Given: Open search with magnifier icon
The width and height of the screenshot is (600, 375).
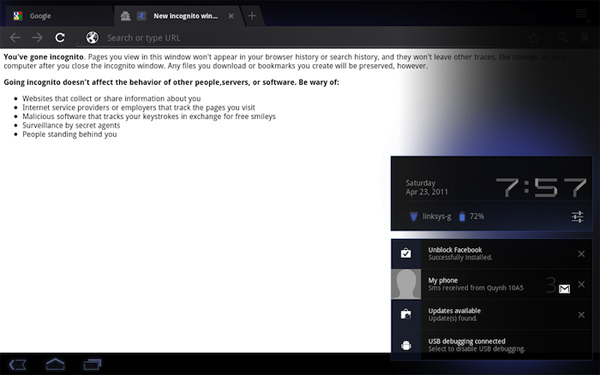Looking at the screenshot, I should [562, 38].
